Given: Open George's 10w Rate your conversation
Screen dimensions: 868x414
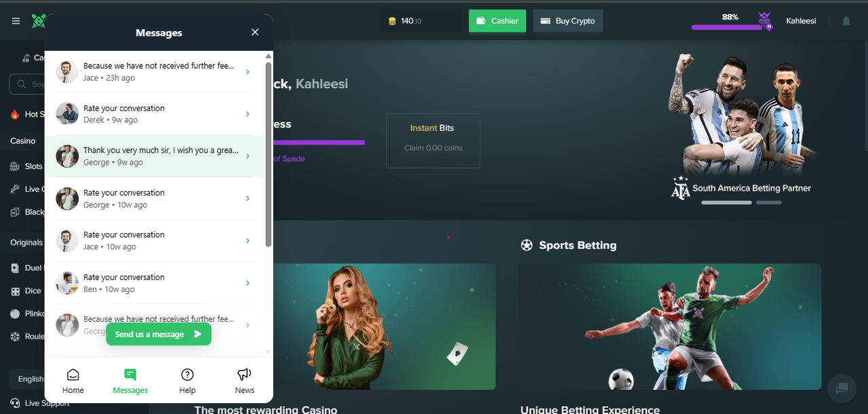Looking at the screenshot, I should click(x=155, y=199).
